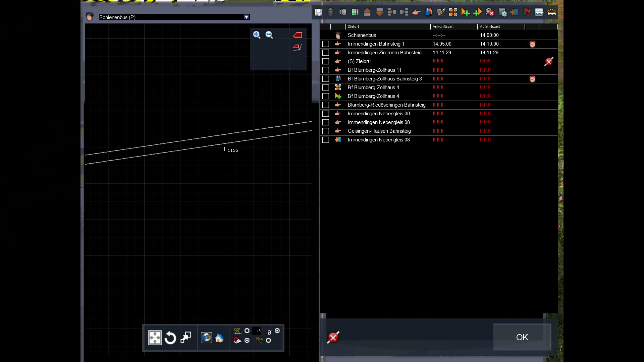644x362 pixels.
Task: Click the red cancel X button at bottom
Action: pyautogui.click(x=333, y=338)
